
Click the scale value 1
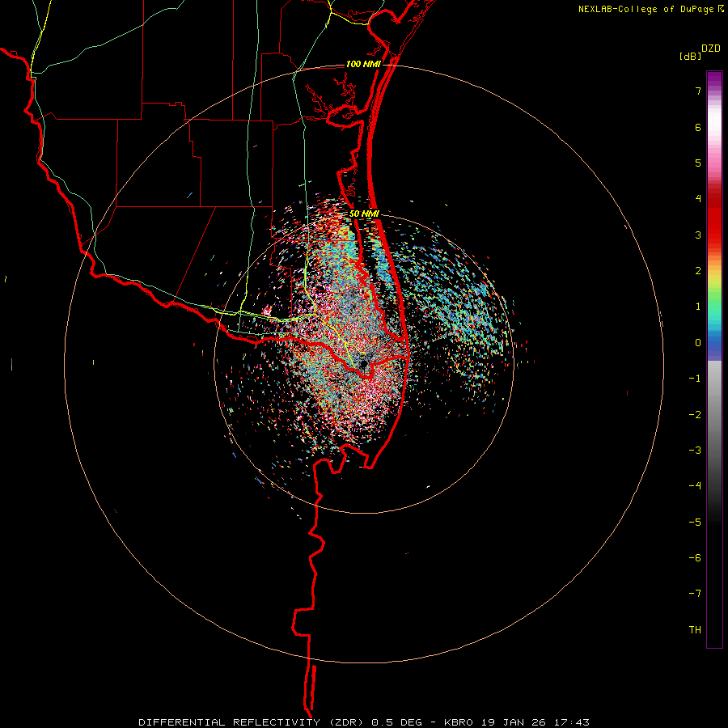pyautogui.click(x=698, y=307)
